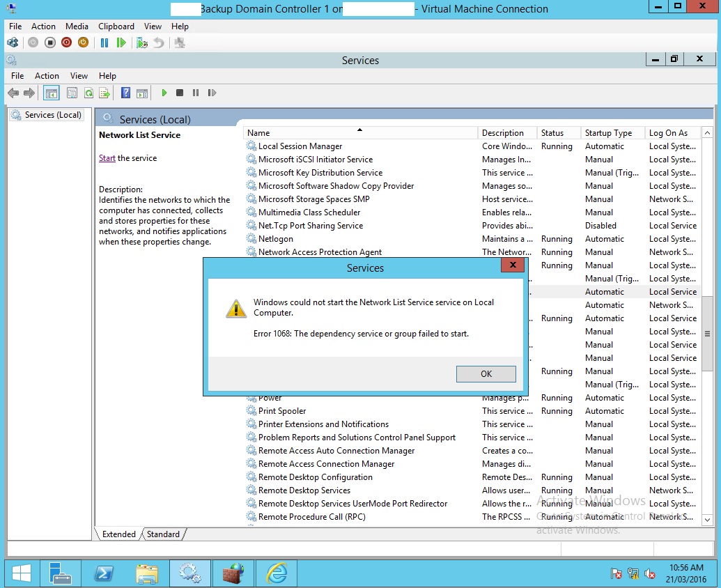Select Netlogon in the services list
Image resolution: width=721 pixels, height=588 pixels.
coord(275,238)
